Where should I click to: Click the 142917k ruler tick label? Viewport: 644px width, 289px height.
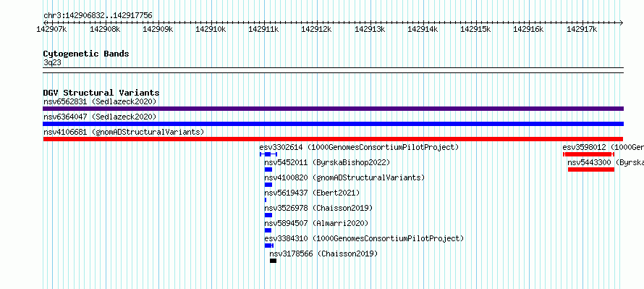pyautogui.click(x=582, y=29)
